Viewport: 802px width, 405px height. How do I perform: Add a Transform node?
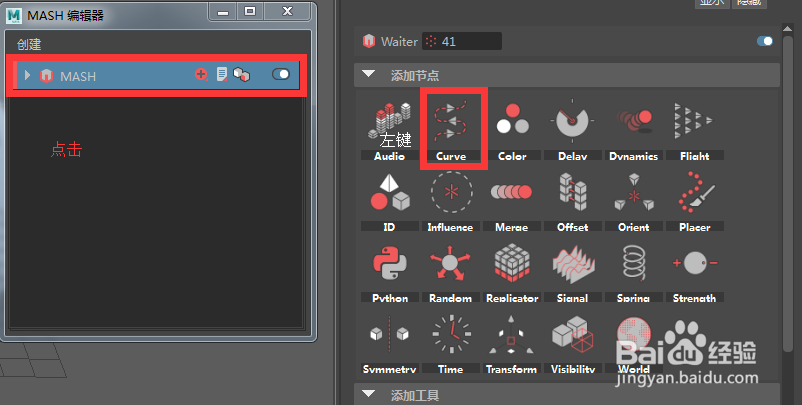coord(511,343)
